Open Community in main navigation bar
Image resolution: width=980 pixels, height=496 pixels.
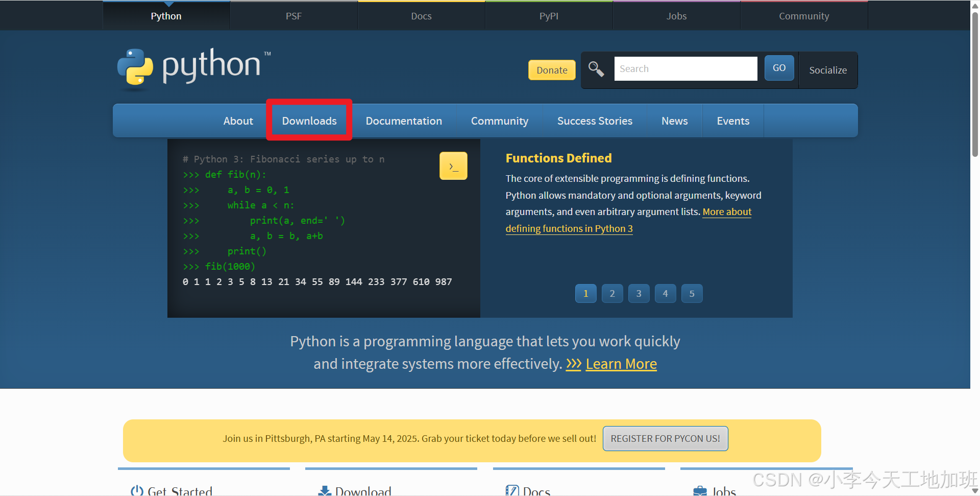[x=500, y=121]
